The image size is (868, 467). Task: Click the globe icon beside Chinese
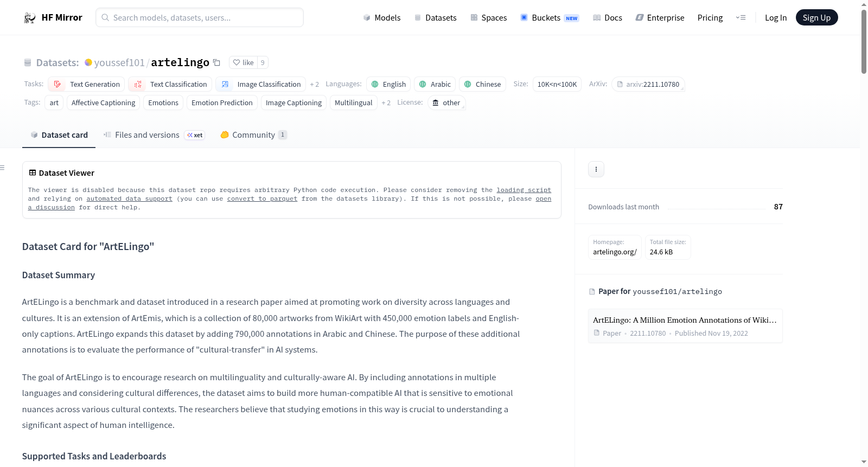(468, 84)
